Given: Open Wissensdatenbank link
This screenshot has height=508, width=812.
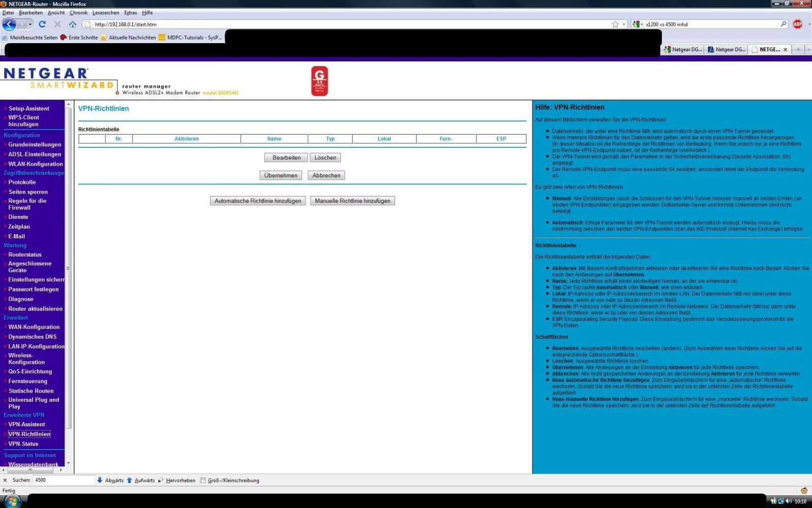Looking at the screenshot, I should [33, 465].
